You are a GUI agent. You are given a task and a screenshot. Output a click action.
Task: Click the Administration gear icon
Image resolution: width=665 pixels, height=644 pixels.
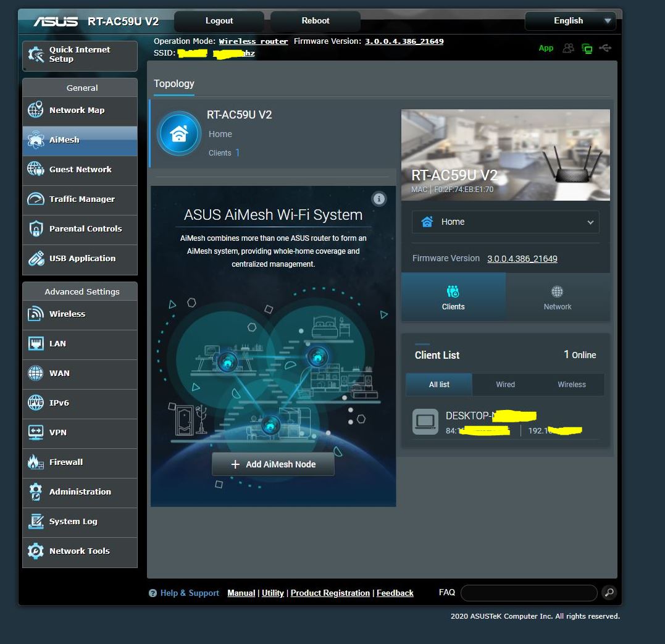point(36,491)
